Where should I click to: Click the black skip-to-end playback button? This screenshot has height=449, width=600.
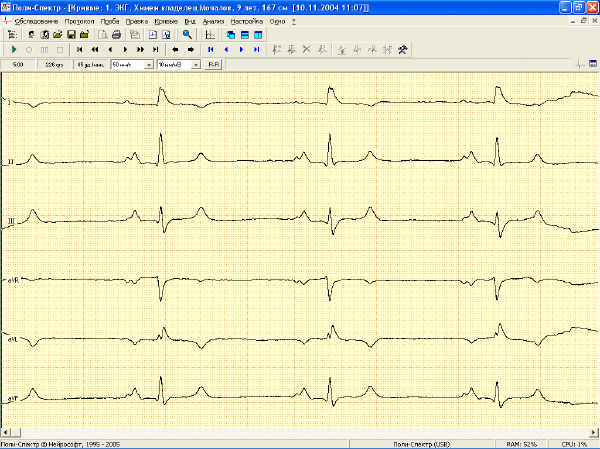(155, 49)
